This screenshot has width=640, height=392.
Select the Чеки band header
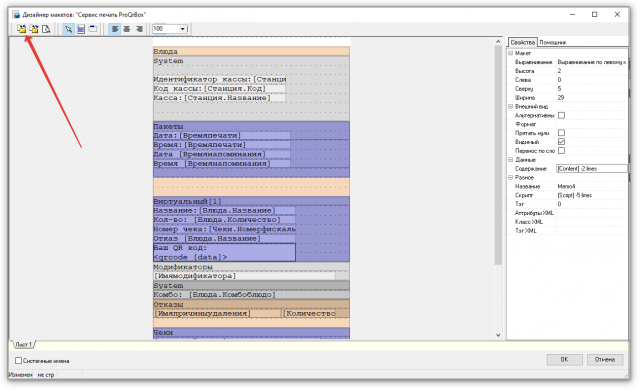(251, 333)
